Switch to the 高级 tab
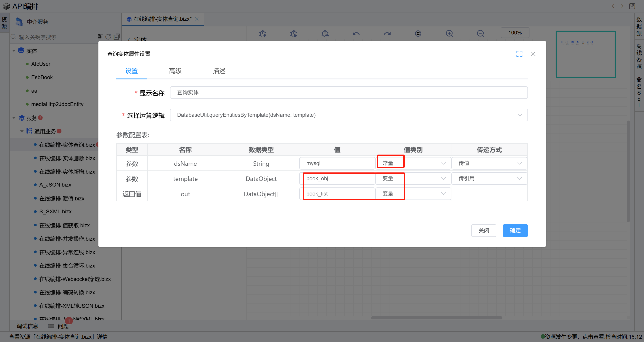Viewport: 644px width, 342px height. click(175, 71)
